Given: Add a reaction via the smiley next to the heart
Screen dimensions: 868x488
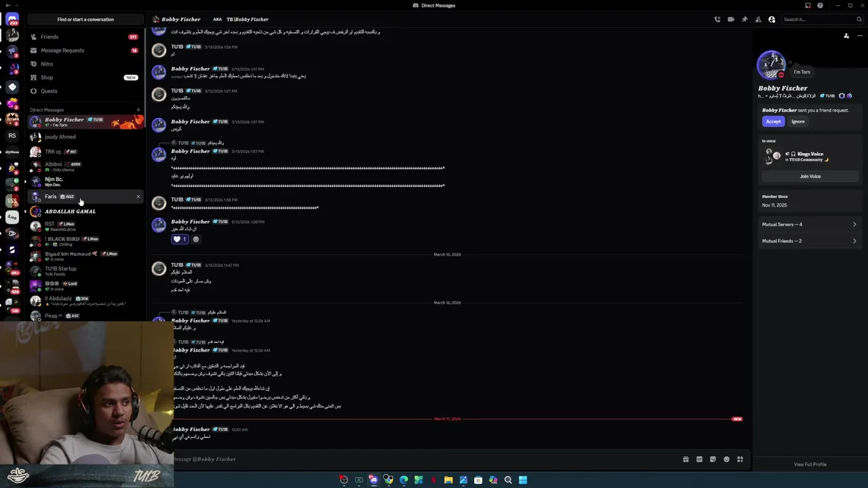Looking at the screenshot, I should click(x=196, y=239).
